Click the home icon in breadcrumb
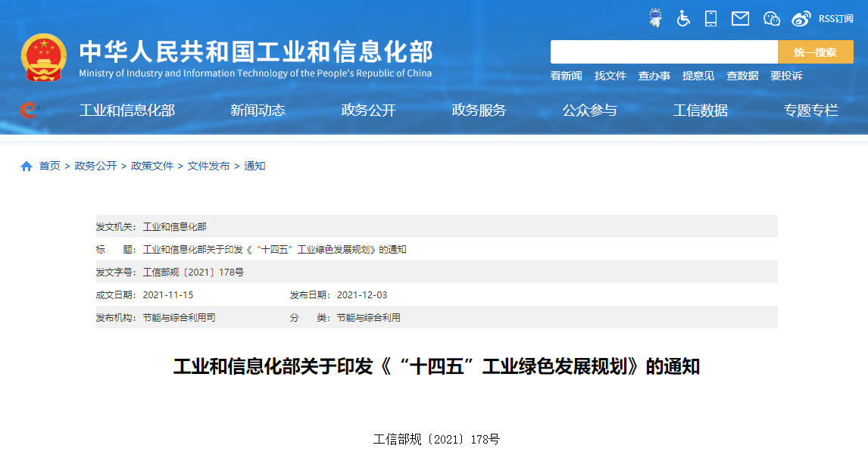The image size is (868, 464). (27, 166)
